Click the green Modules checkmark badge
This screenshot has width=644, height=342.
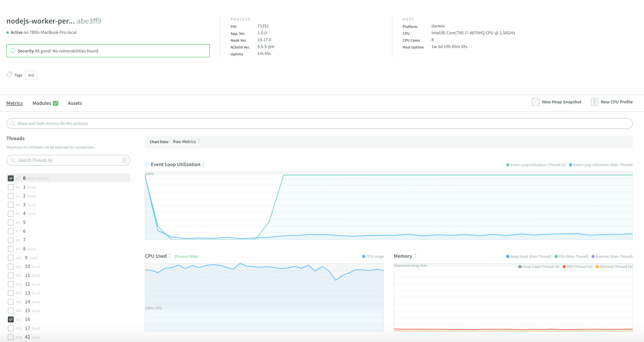[56, 103]
